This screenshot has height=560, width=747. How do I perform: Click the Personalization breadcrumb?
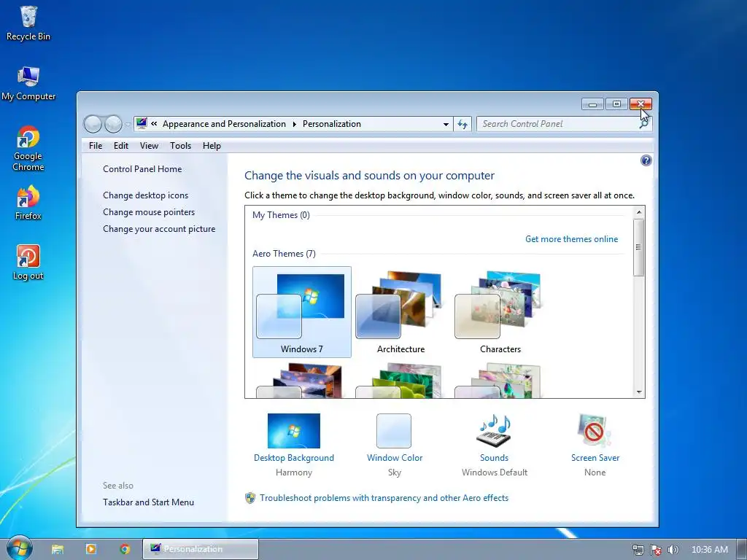[x=332, y=124]
